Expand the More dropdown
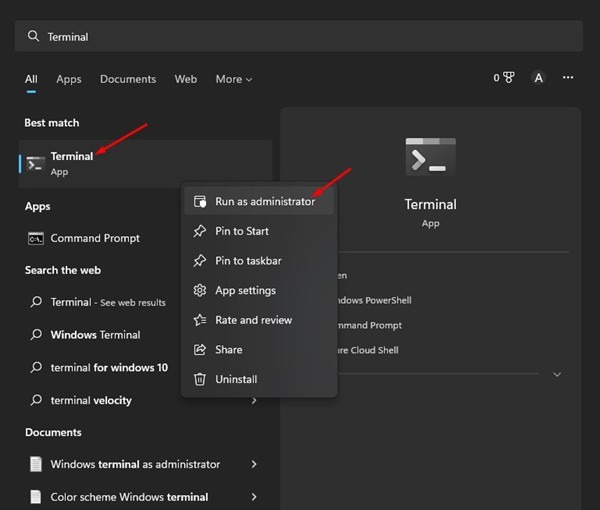This screenshot has height=510, width=600. (x=234, y=79)
